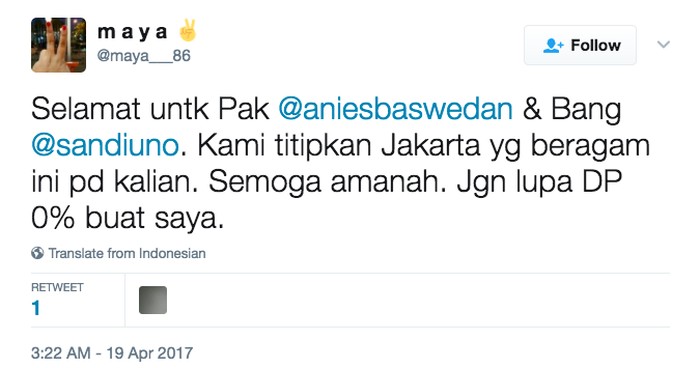
Task: Click the 3:22 AM time text
Action: tap(61, 353)
